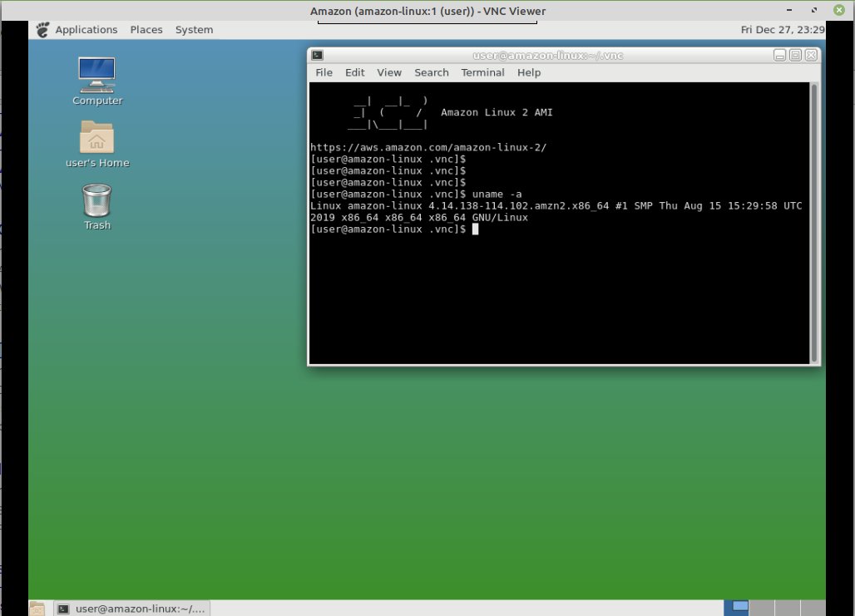Click the VNC Viewer title text

(427, 11)
